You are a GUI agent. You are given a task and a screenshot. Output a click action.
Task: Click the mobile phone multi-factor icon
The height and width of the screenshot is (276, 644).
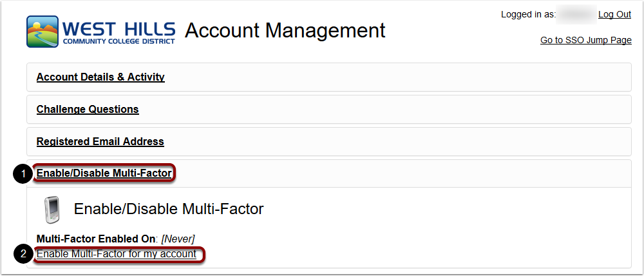(52, 210)
